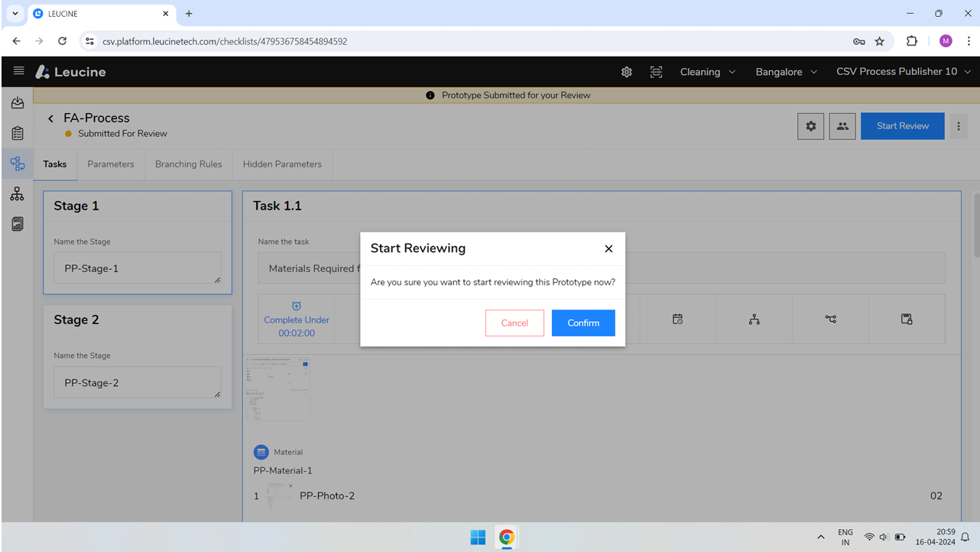This screenshot has height=552, width=980.
Task: Open the Bangalore facility dropdown
Action: (x=786, y=71)
